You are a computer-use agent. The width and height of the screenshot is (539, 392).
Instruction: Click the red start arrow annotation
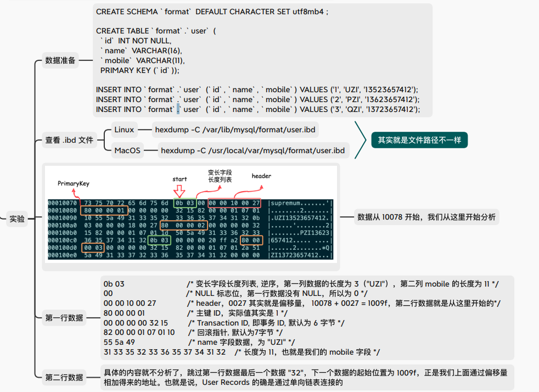180,179
